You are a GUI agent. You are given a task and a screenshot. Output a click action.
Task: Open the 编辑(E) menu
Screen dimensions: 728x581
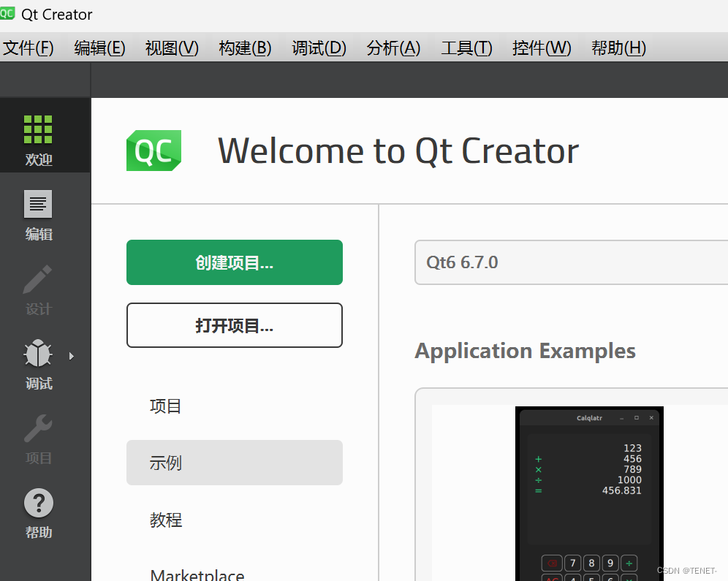[100, 48]
